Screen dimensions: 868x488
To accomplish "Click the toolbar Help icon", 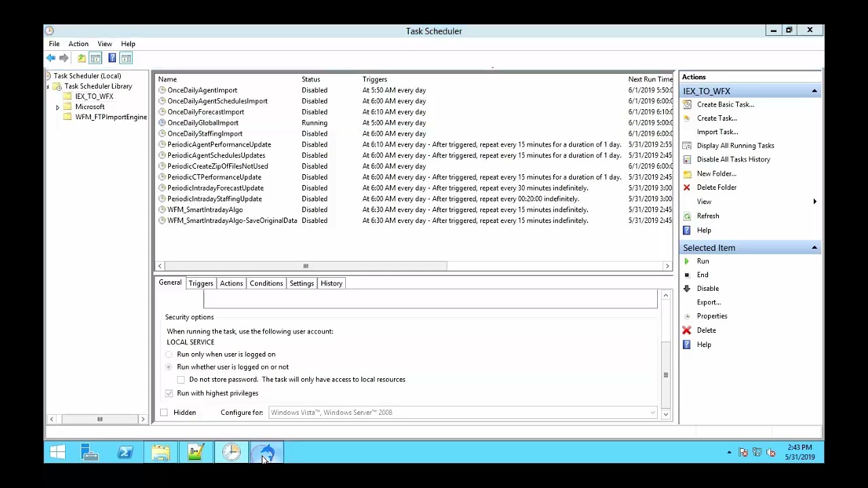I will [x=112, y=58].
